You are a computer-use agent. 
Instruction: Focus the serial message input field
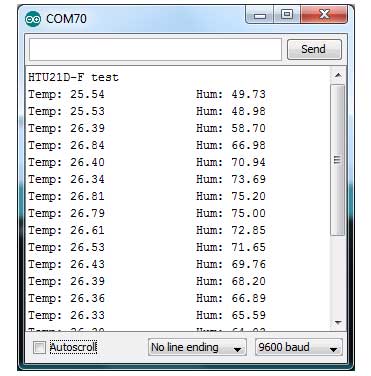click(155, 49)
